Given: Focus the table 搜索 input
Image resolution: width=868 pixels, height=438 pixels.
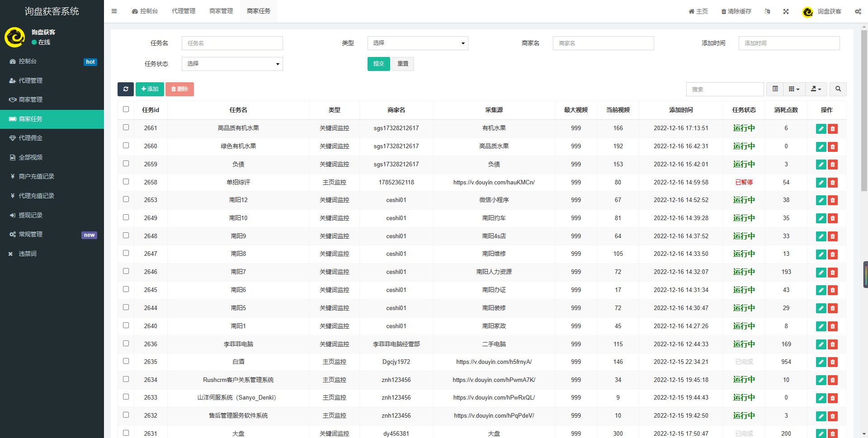Looking at the screenshot, I should [x=725, y=89].
